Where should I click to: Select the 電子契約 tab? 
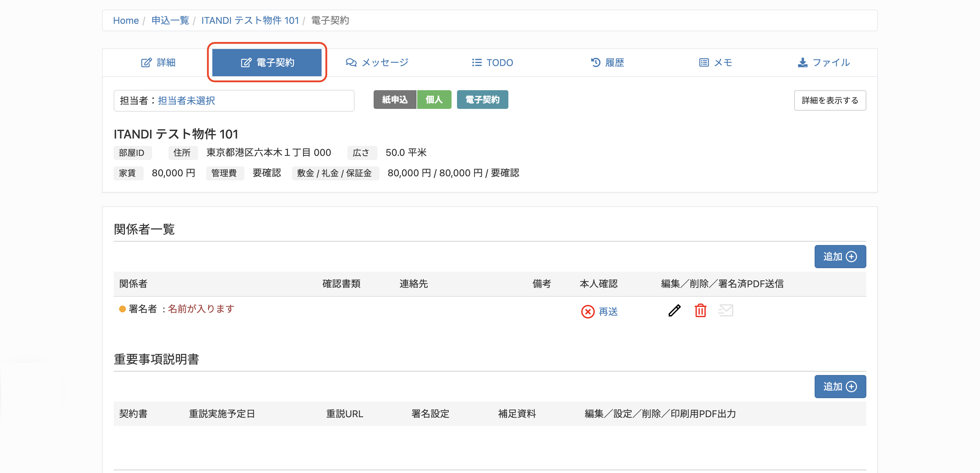point(267,62)
